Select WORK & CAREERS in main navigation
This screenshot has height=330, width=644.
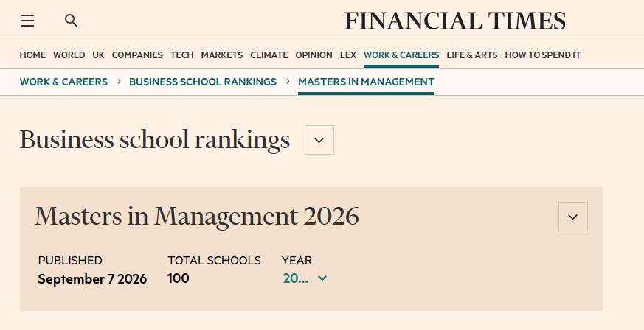point(401,55)
